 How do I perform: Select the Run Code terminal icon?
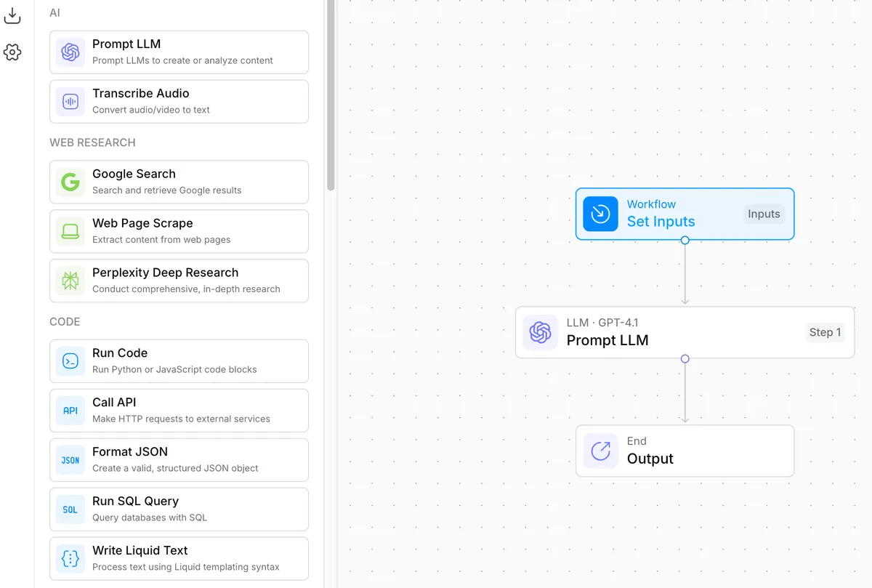pyautogui.click(x=70, y=361)
